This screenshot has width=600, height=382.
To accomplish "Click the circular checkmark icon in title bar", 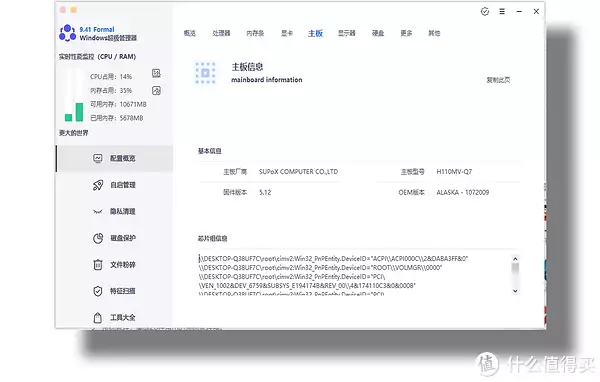I will [485, 11].
